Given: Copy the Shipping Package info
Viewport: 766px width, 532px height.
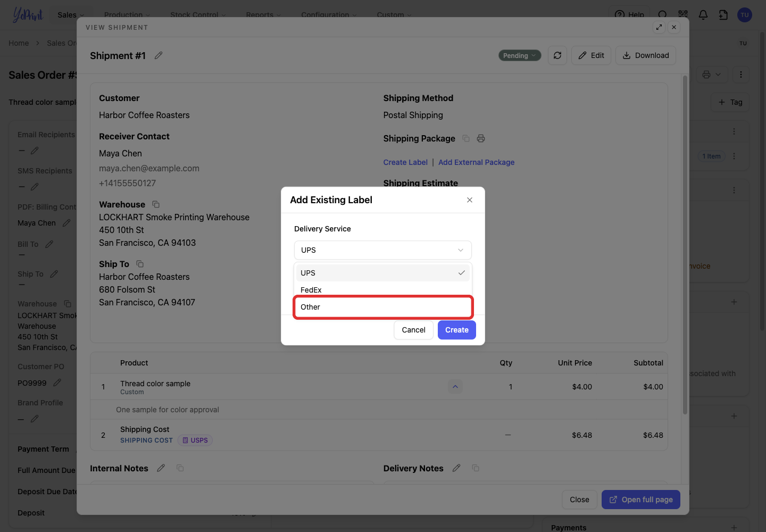Looking at the screenshot, I should (466, 138).
